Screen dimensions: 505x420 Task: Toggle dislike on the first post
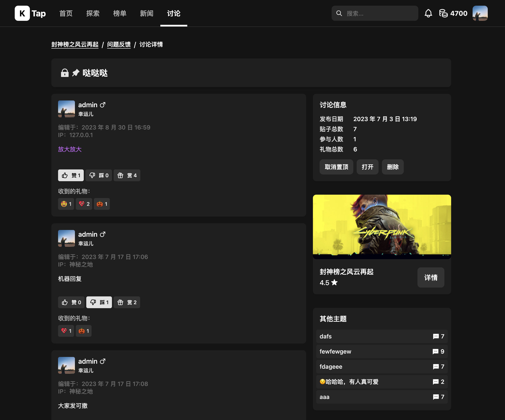pos(99,175)
